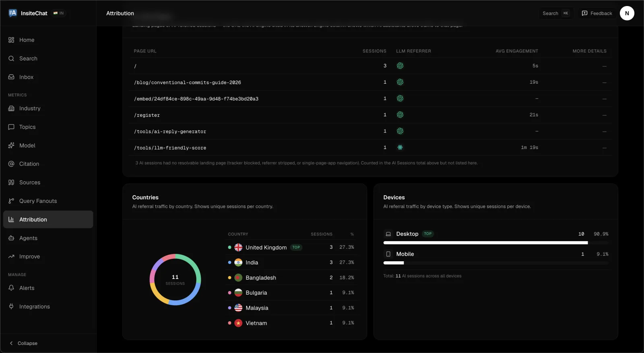Click the SESSIONS column header in pages table

(374, 51)
